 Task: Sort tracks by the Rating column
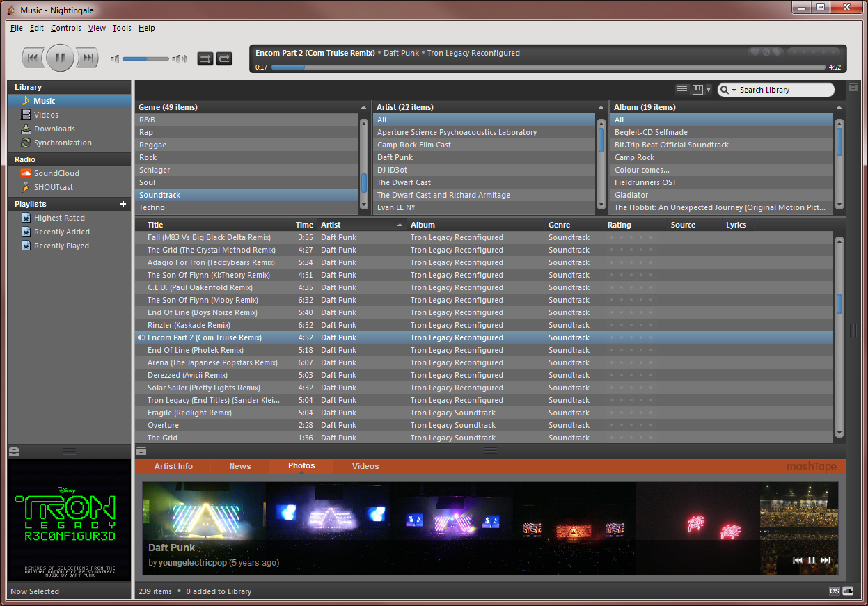[x=635, y=225]
